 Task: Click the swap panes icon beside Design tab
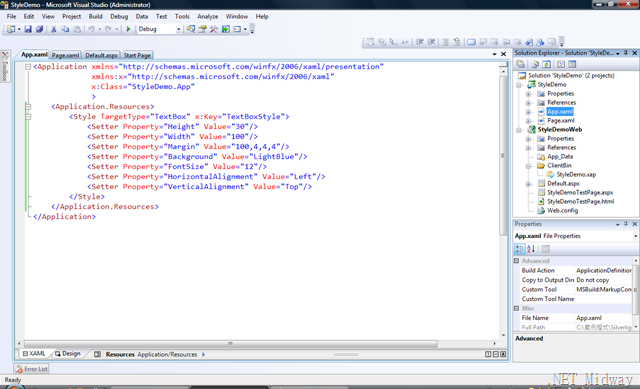click(x=97, y=354)
